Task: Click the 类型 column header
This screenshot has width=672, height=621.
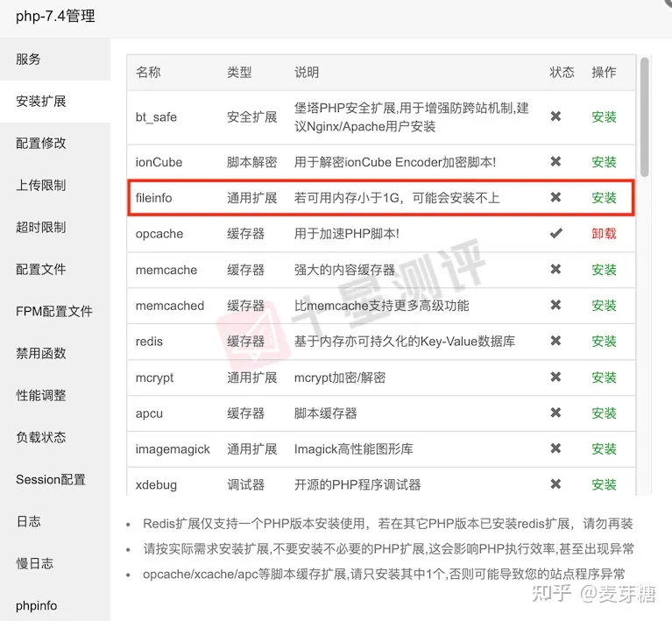Action: tap(239, 72)
